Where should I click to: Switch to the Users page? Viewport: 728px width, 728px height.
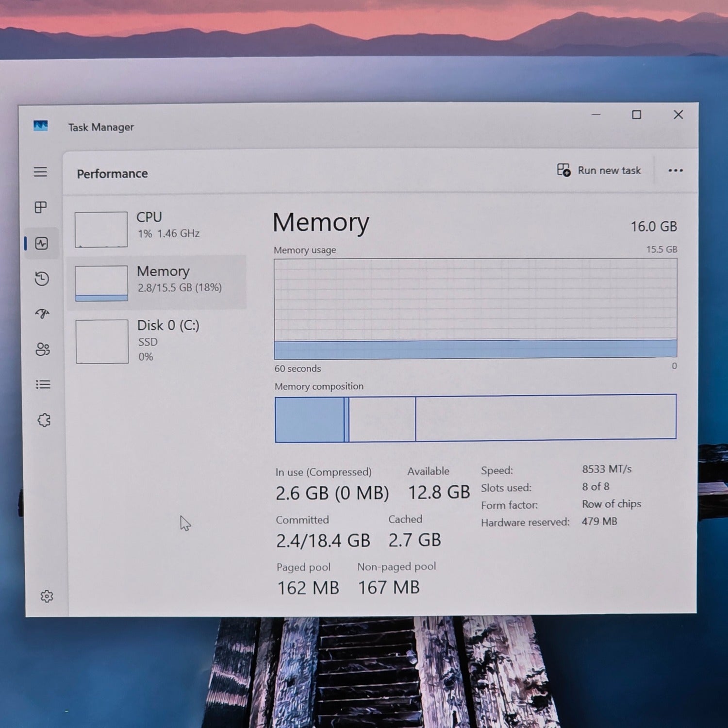point(43,349)
